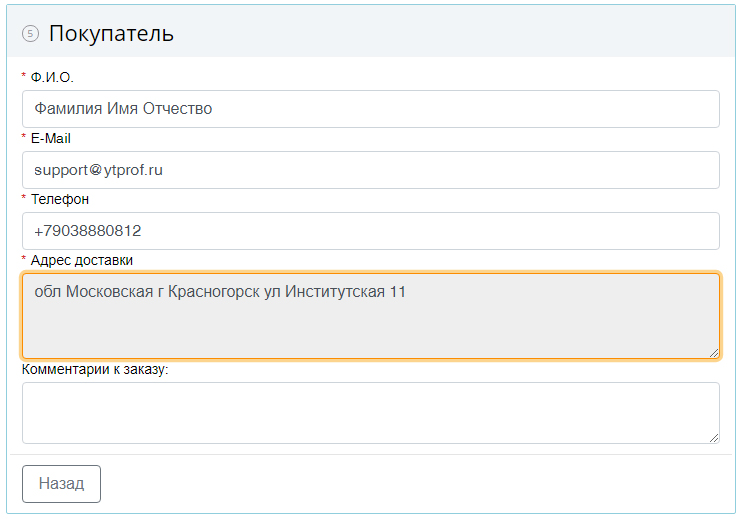Click the required asterisk beside Адрес доставки

point(24,258)
